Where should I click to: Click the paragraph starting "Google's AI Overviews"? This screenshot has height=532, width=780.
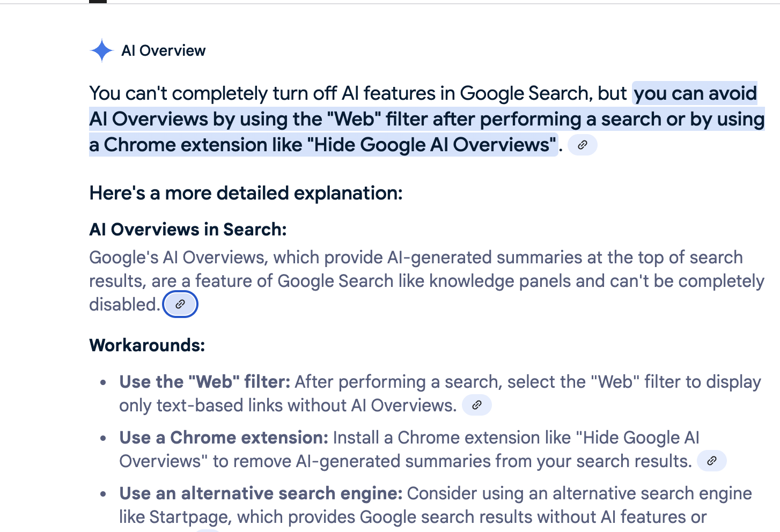click(415, 258)
